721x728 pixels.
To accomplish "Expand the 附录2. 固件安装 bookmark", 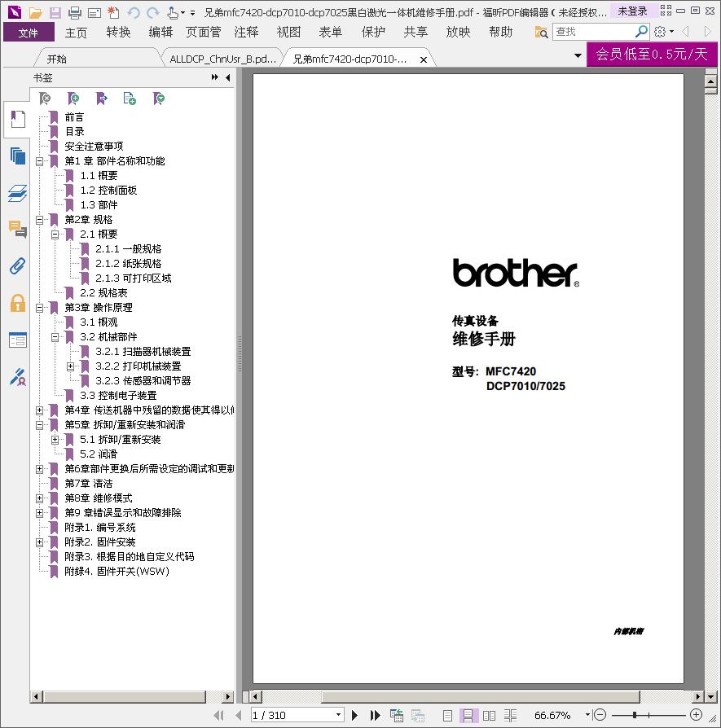I will click(39, 542).
